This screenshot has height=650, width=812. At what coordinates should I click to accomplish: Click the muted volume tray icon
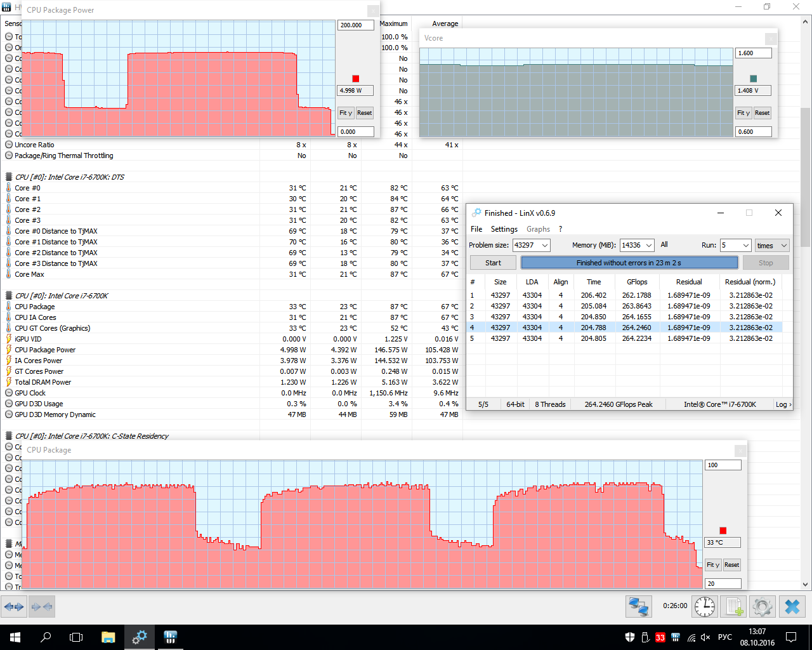(705, 637)
